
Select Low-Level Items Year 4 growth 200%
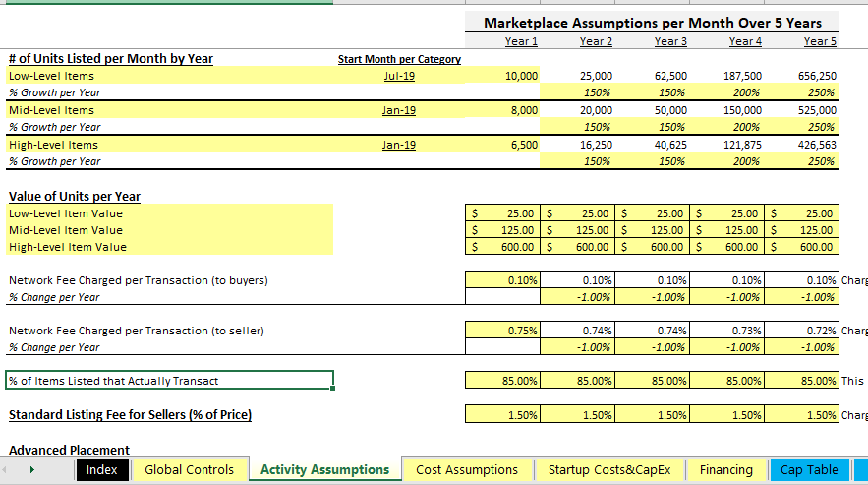click(726, 92)
